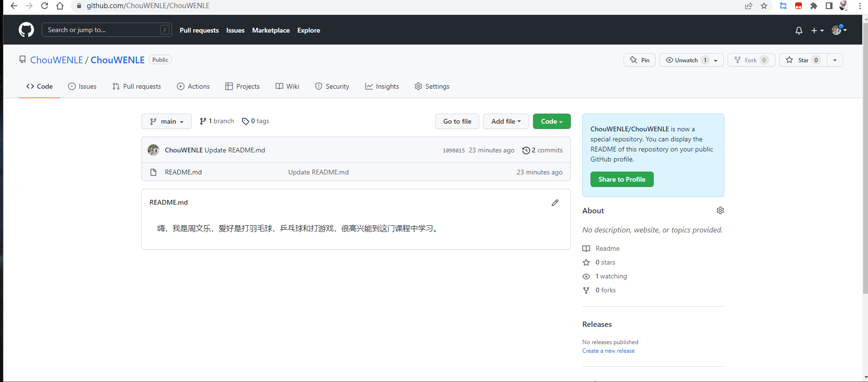Open the red browser extension icon
868x382 pixels.
click(x=799, y=6)
